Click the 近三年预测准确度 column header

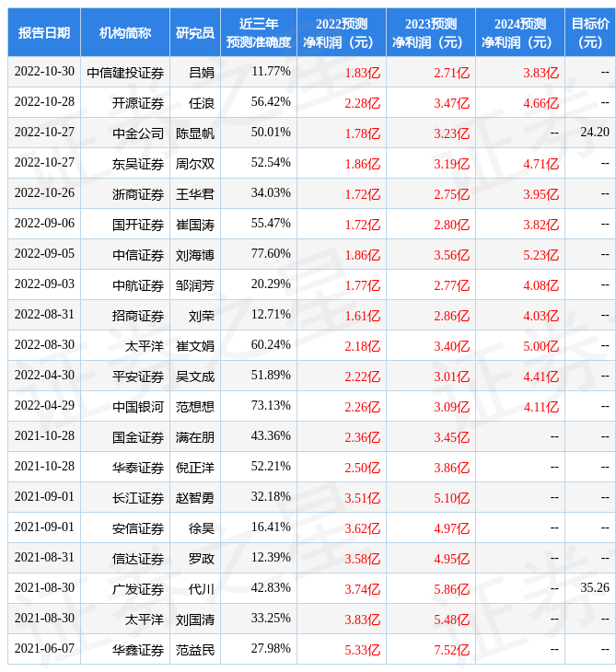(259, 32)
